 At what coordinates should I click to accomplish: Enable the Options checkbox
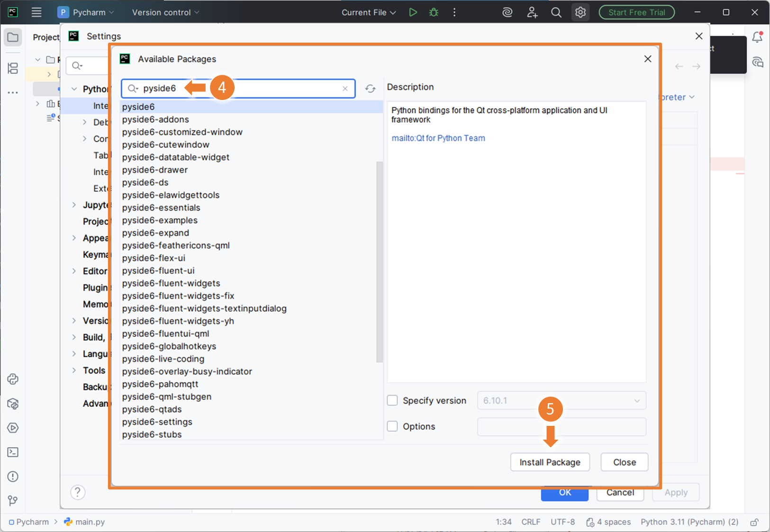tap(392, 426)
